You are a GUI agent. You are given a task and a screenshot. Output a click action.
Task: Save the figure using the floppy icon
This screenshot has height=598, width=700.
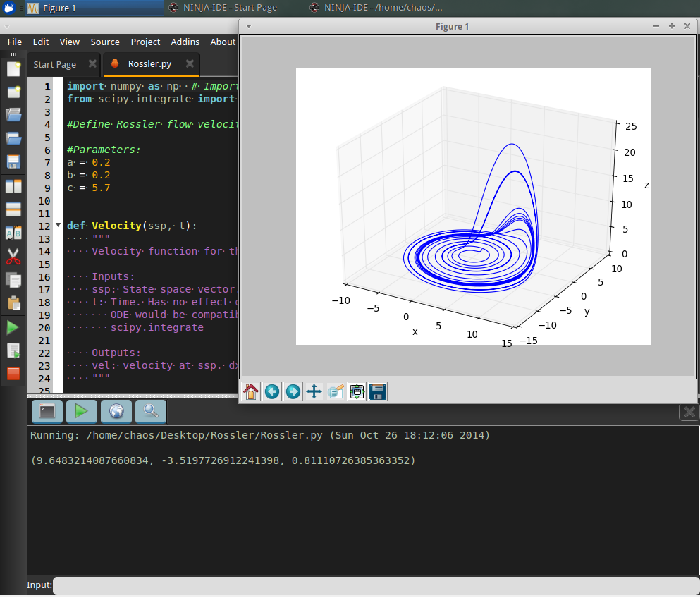coord(378,393)
